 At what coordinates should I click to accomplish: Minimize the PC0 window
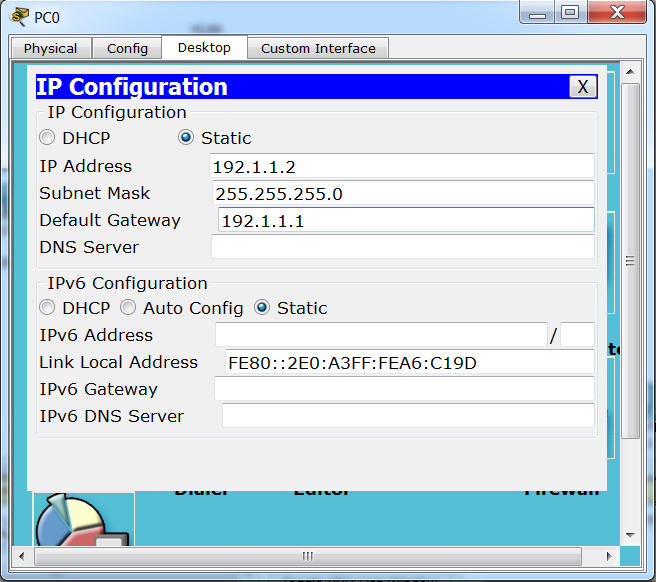click(537, 13)
